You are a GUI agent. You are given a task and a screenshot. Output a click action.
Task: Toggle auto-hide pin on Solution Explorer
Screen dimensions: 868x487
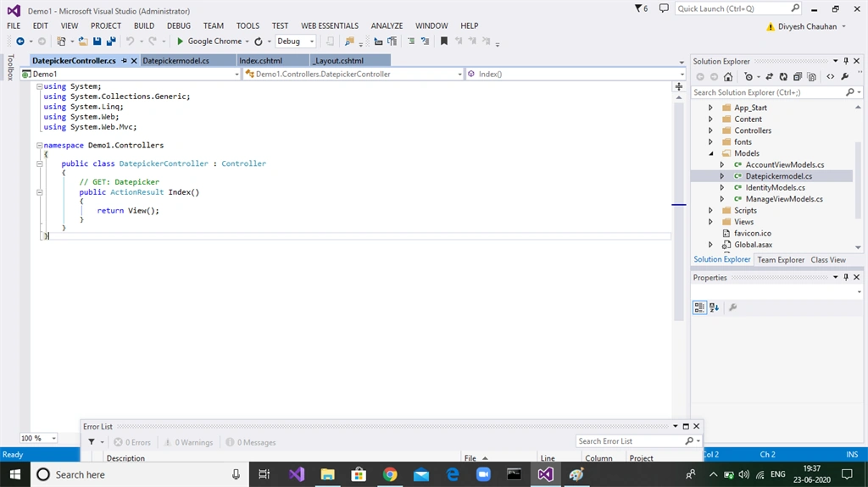pyautogui.click(x=846, y=61)
